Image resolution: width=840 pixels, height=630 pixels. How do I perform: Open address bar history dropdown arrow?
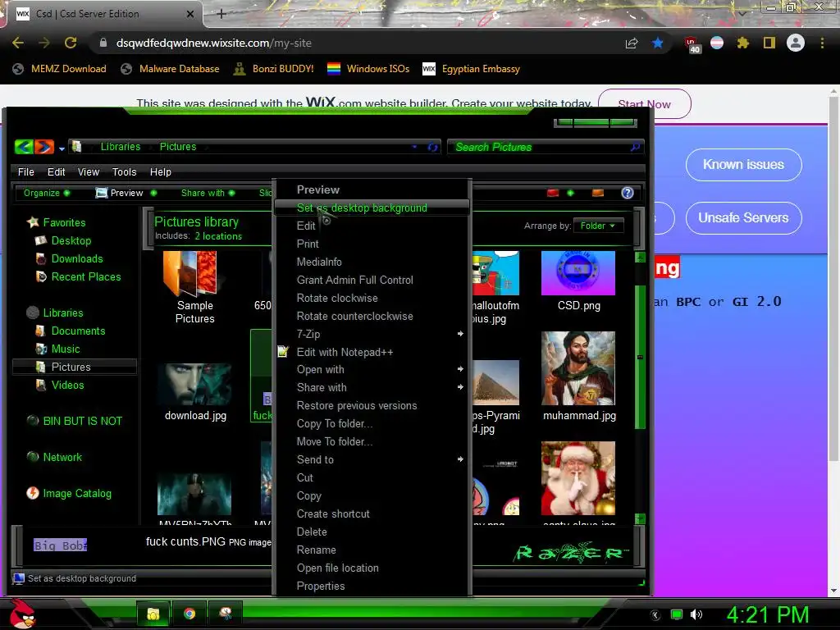coord(414,147)
